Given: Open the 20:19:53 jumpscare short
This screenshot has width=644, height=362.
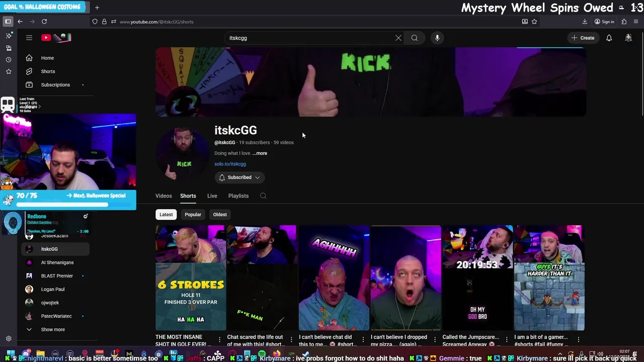Looking at the screenshot, I should click(477, 278).
